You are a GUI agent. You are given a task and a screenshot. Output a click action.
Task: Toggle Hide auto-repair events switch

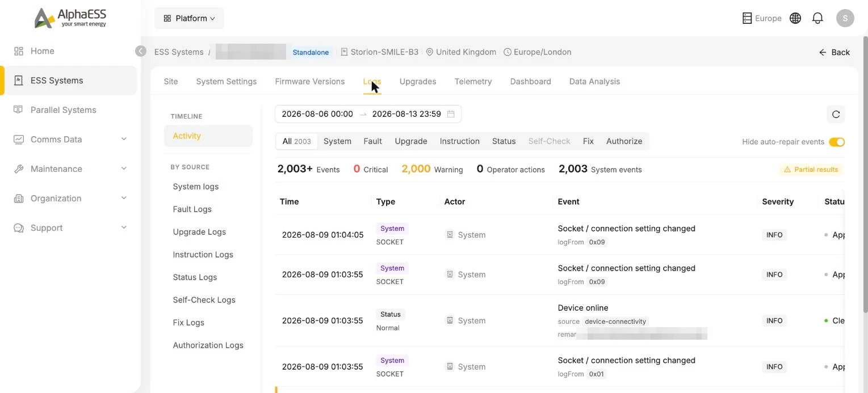coord(837,142)
